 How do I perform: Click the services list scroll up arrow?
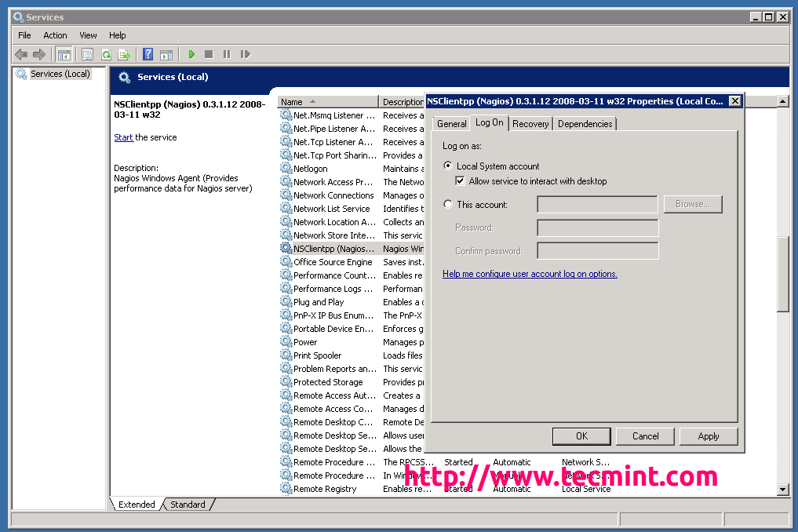pos(782,102)
